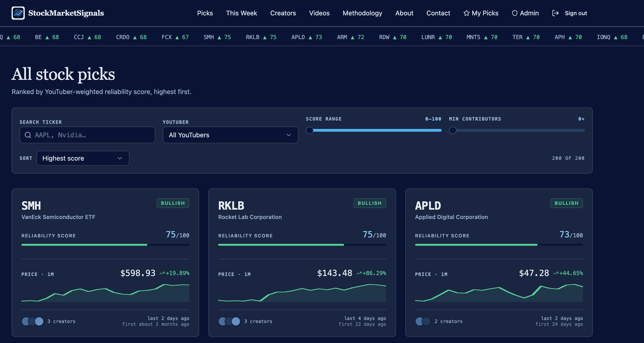Click CCJ 68 in the ticker tape
644x343 pixels.
click(88, 37)
